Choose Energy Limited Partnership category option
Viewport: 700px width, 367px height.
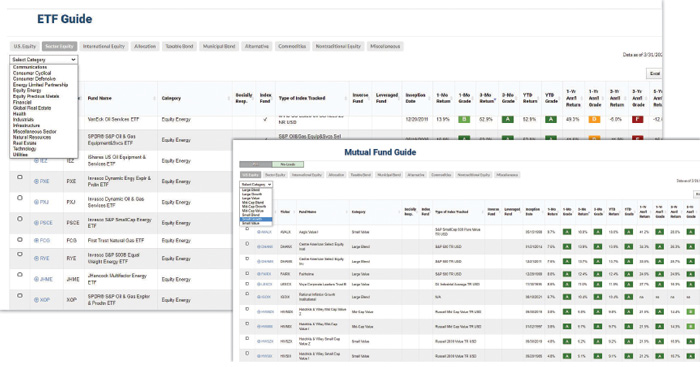pyautogui.click(x=40, y=84)
